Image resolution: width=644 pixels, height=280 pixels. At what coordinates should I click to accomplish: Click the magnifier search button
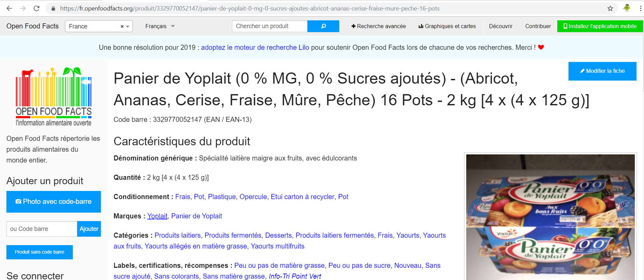pyautogui.click(x=323, y=26)
